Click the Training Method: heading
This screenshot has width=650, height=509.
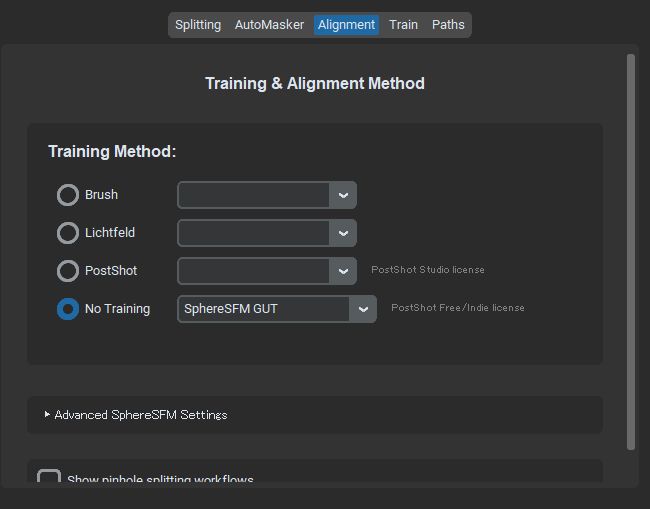(112, 151)
